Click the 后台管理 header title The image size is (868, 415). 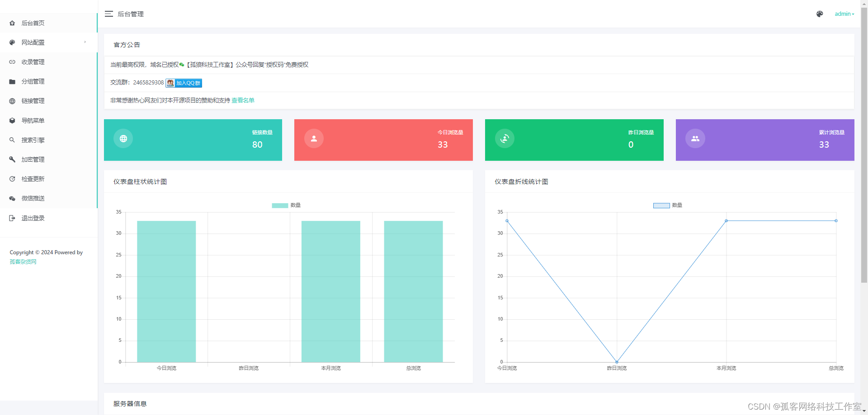tap(131, 14)
